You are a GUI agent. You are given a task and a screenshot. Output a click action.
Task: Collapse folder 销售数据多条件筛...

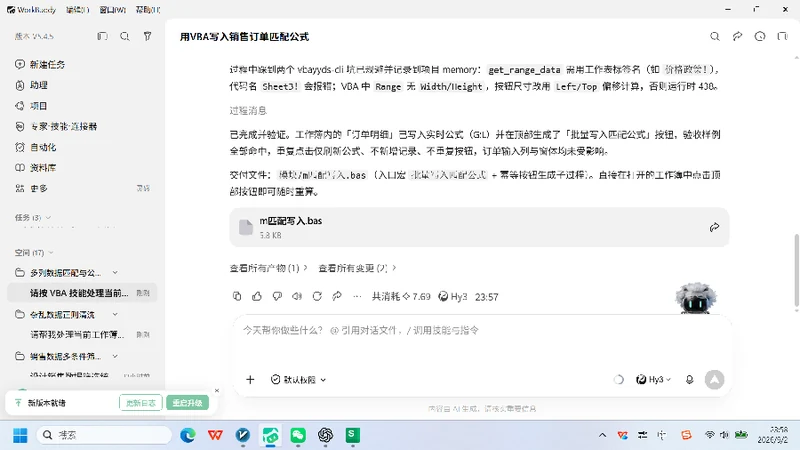click(x=115, y=356)
